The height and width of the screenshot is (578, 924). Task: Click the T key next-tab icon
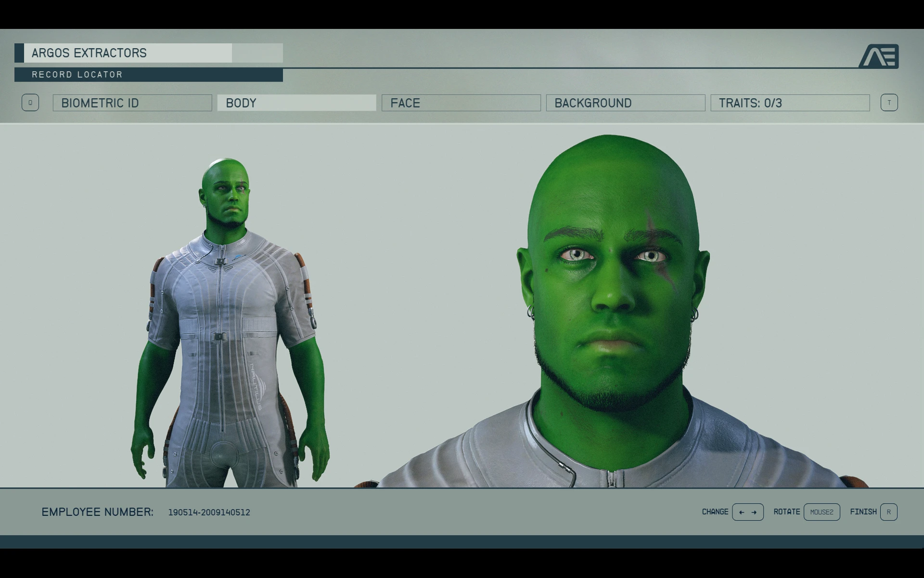point(889,103)
